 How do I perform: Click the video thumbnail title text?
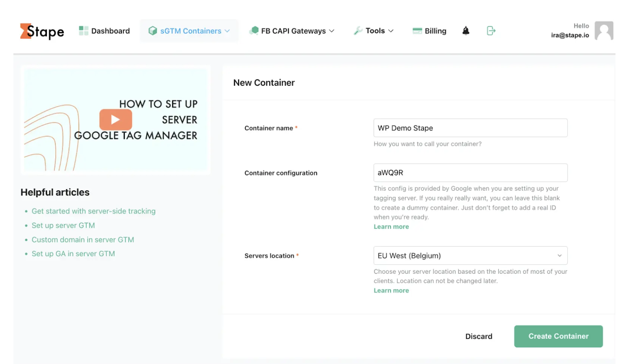[136, 120]
